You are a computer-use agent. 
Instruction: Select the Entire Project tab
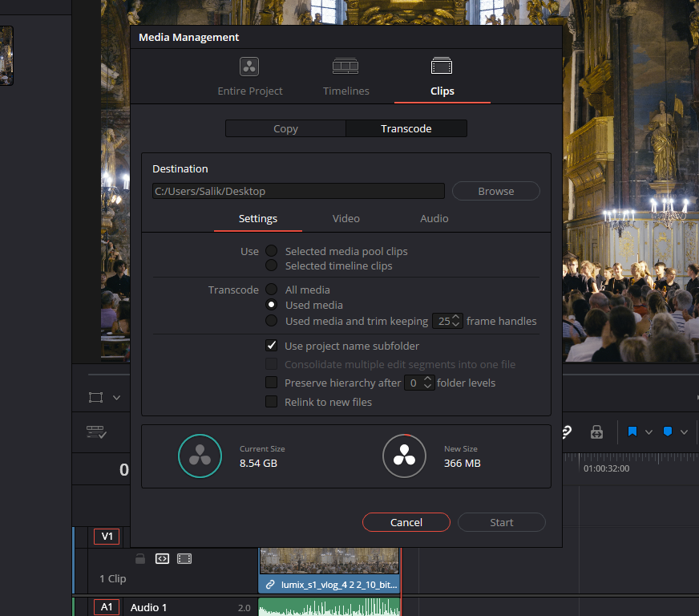[x=249, y=77]
